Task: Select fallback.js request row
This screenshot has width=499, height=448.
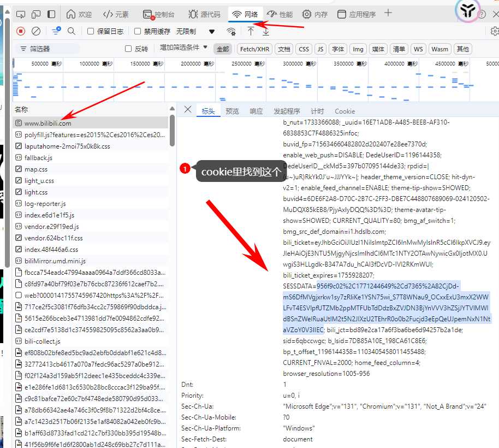Action: 91,157
